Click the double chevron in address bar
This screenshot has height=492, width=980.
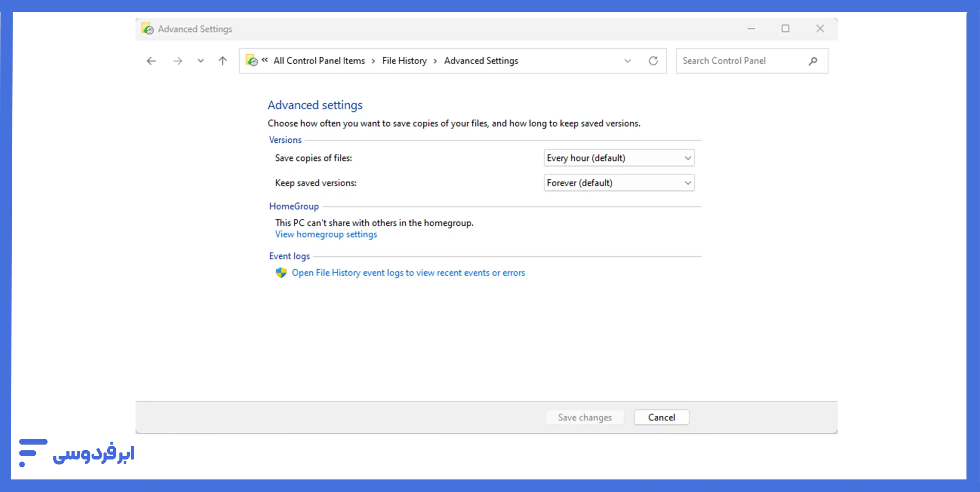tap(265, 60)
